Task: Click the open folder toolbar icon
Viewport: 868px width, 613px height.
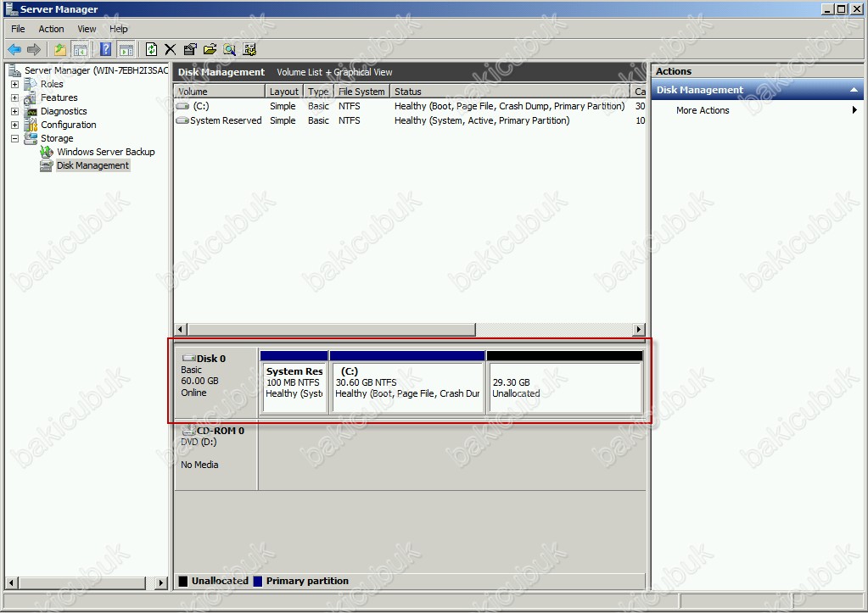Action: (x=210, y=50)
